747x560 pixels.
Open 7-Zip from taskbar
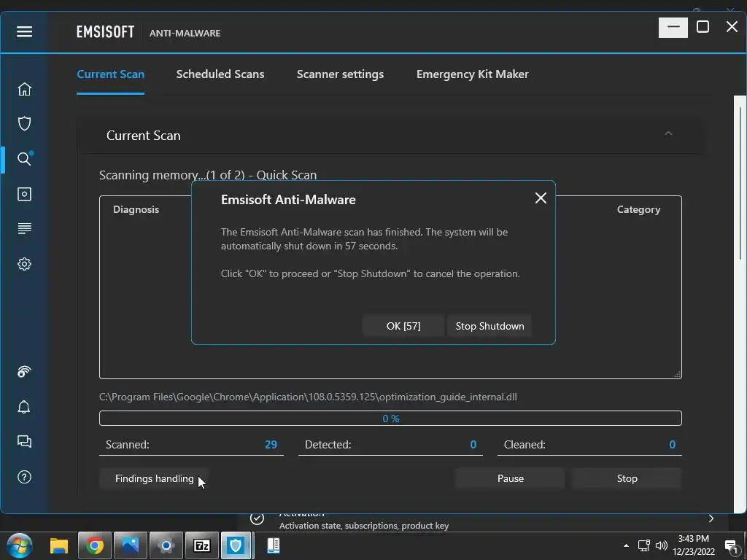tap(201, 545)
